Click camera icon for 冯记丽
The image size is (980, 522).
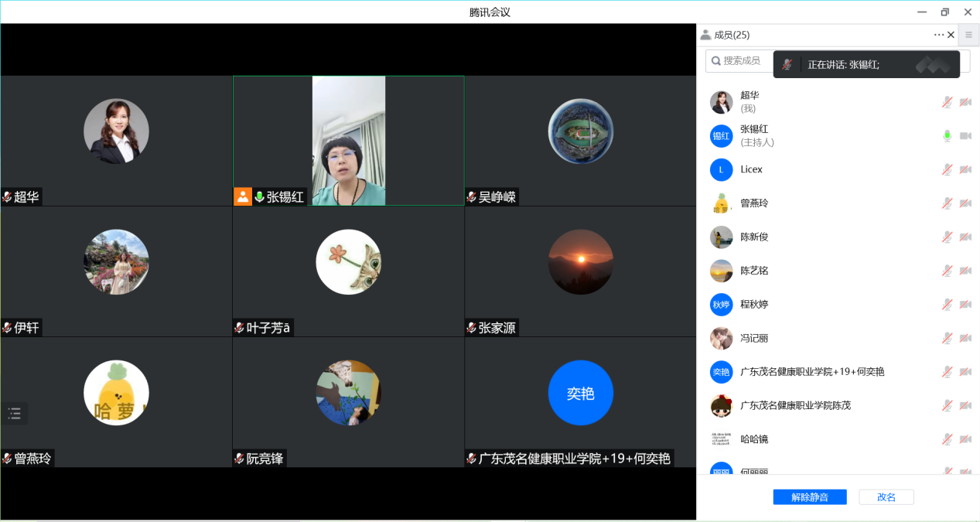point(965,338)
